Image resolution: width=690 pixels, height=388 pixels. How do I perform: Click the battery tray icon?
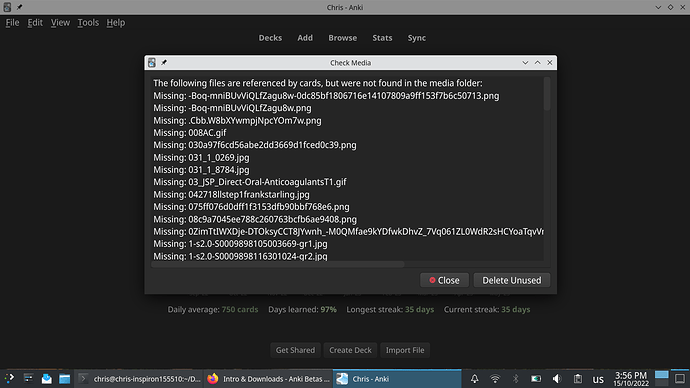(x=536, y=379)
